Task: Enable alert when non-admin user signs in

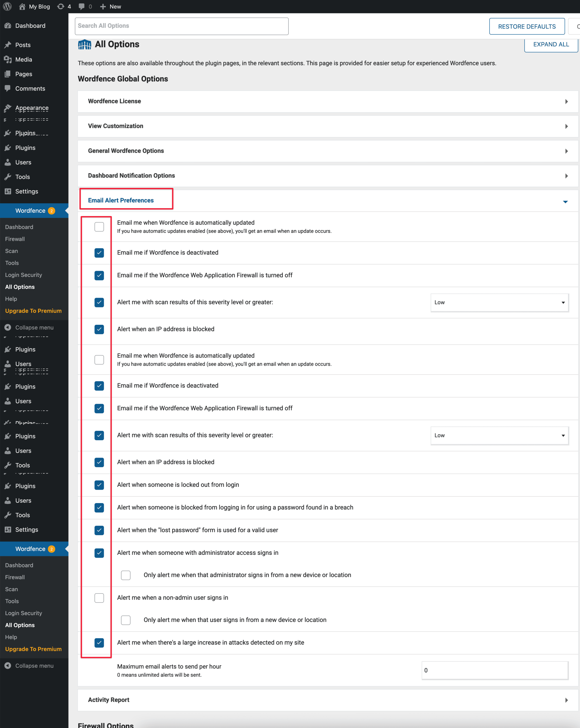Action: coord(99,598)
